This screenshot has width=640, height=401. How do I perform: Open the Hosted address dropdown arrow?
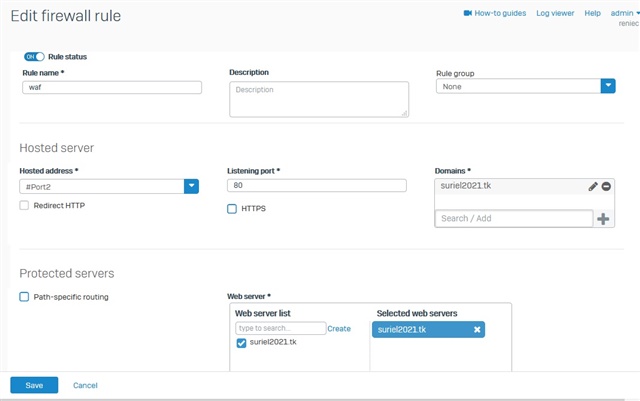[191, 186]
